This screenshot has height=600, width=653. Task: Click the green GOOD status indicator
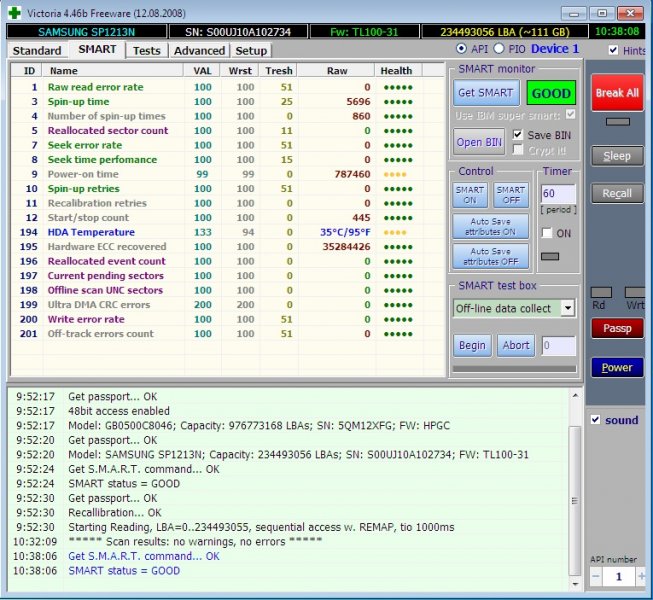(x=551, y=93)
